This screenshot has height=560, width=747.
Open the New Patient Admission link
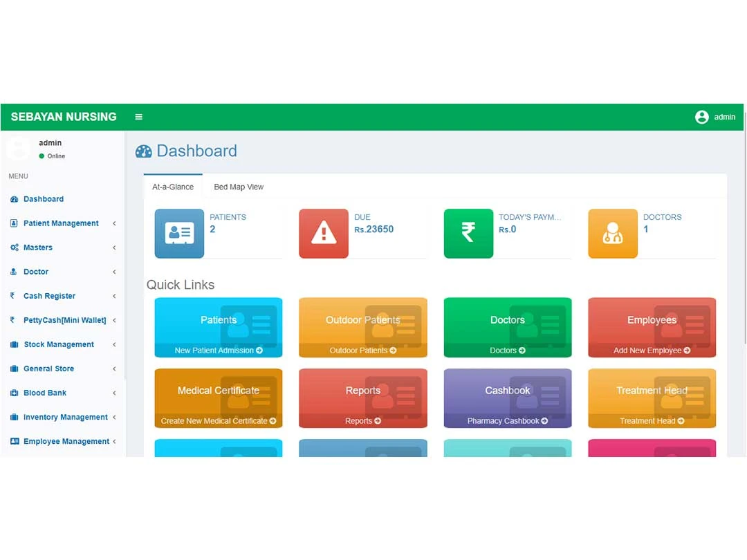(218, 351)
